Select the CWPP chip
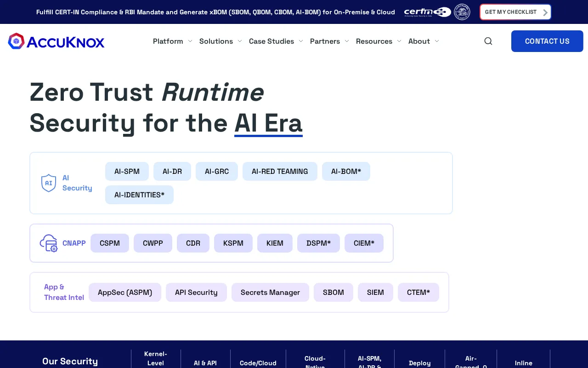588x368 pixels. point(153,243)
